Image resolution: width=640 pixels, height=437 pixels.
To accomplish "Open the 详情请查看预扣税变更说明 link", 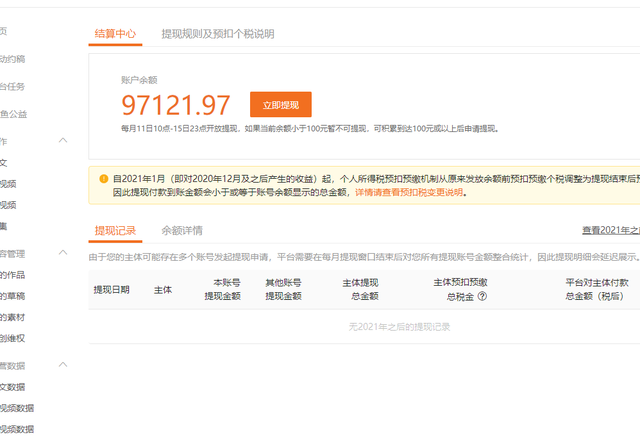I will (x=409, y=192).
